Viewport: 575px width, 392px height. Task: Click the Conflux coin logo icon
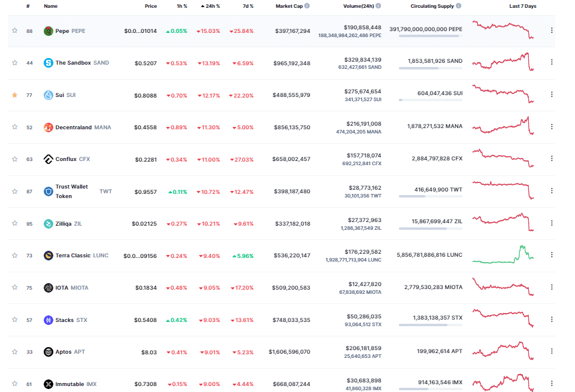click(x=49, y=159)
